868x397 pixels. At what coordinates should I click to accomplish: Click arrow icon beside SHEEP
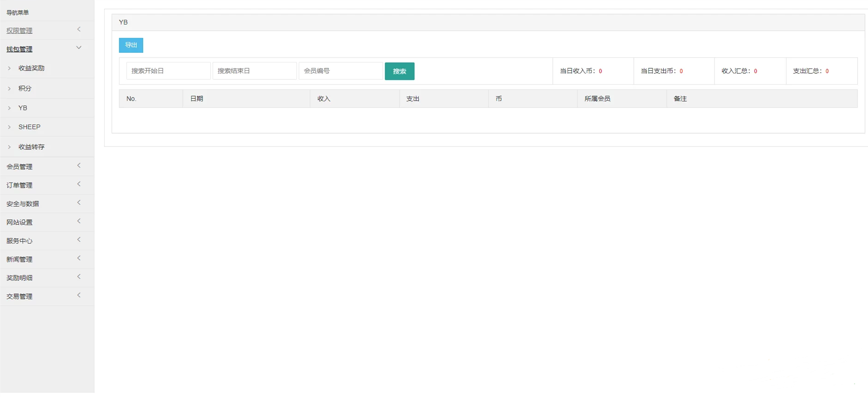9,127
